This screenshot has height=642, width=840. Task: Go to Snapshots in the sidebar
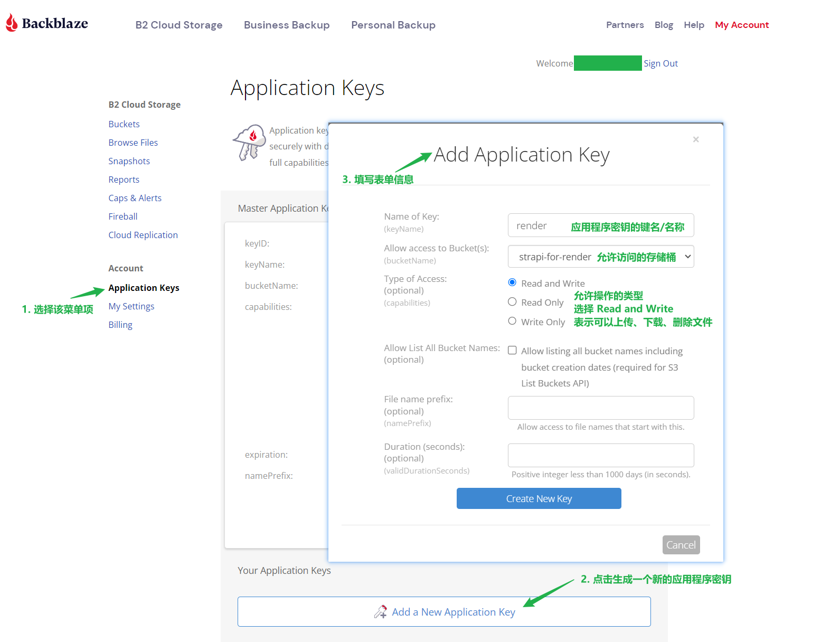coord(129,161)
